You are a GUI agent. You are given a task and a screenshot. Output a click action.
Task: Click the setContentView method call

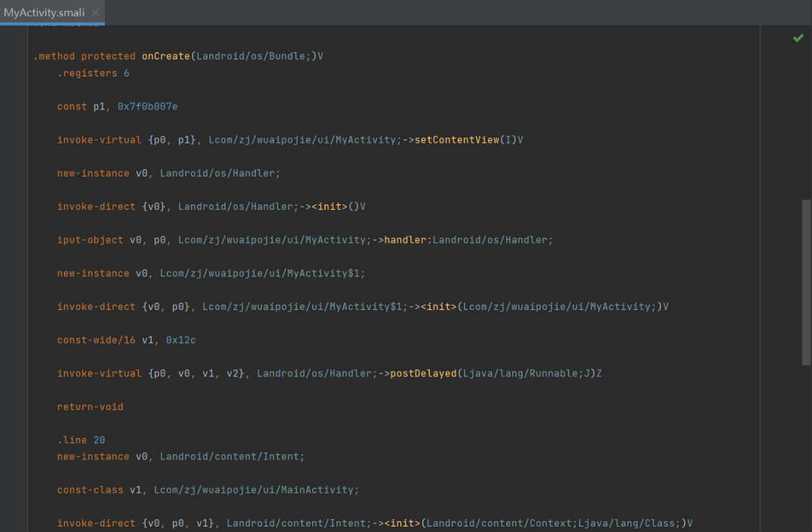pos(455,140)
